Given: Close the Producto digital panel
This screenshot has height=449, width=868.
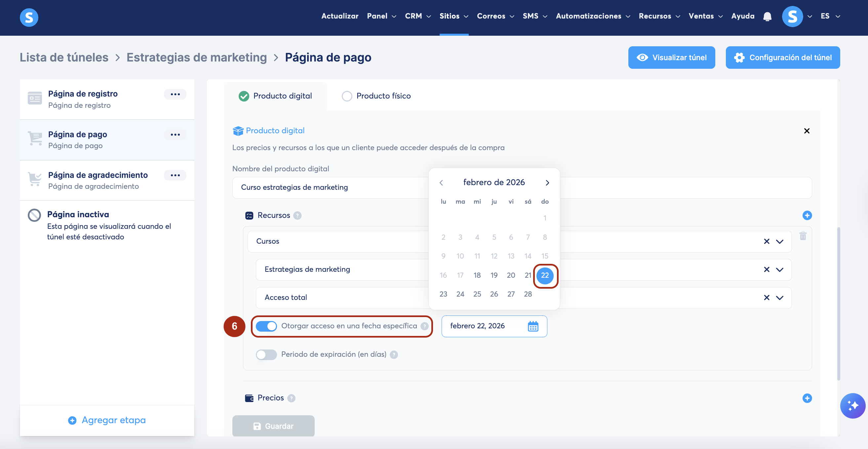Looking at the screenshot, I should [807, 131].
